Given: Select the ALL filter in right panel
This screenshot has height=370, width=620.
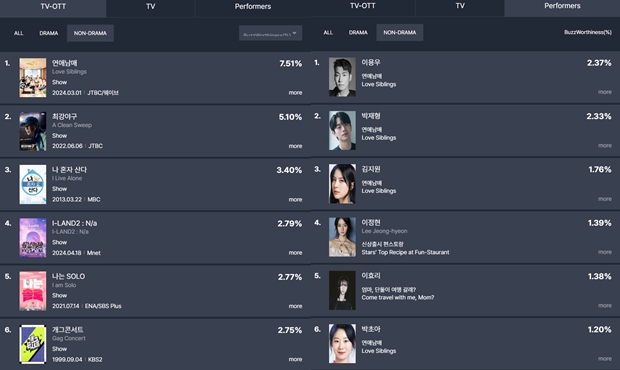Looking at the screenshot, I should (x=328, y=32).
